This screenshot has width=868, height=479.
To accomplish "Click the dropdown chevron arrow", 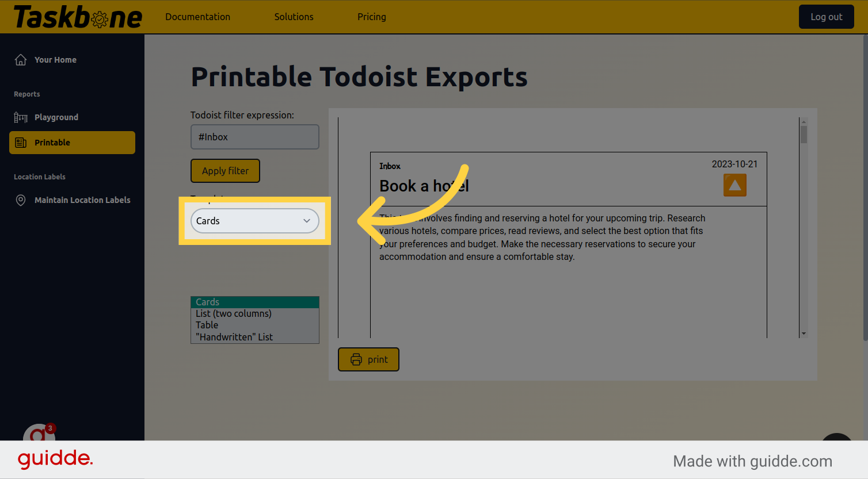I will coord(307,221).
